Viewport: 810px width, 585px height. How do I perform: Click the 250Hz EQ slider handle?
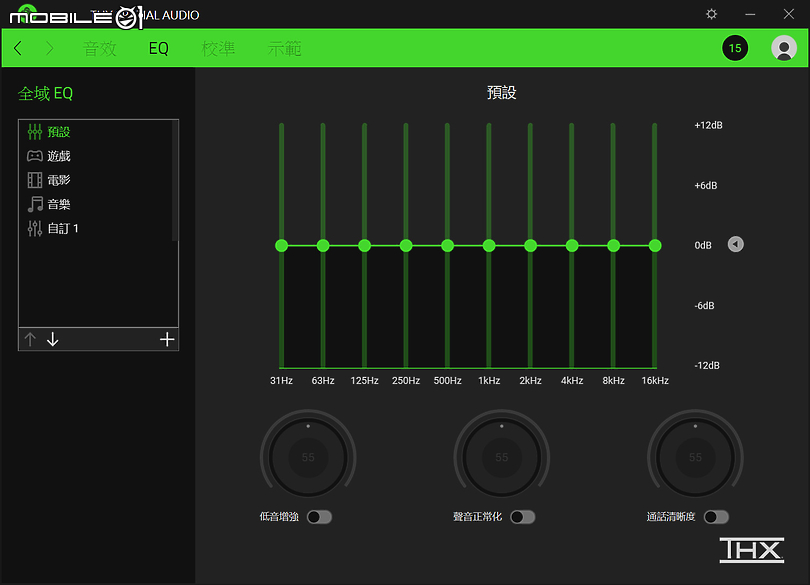(x=406, y=245)
